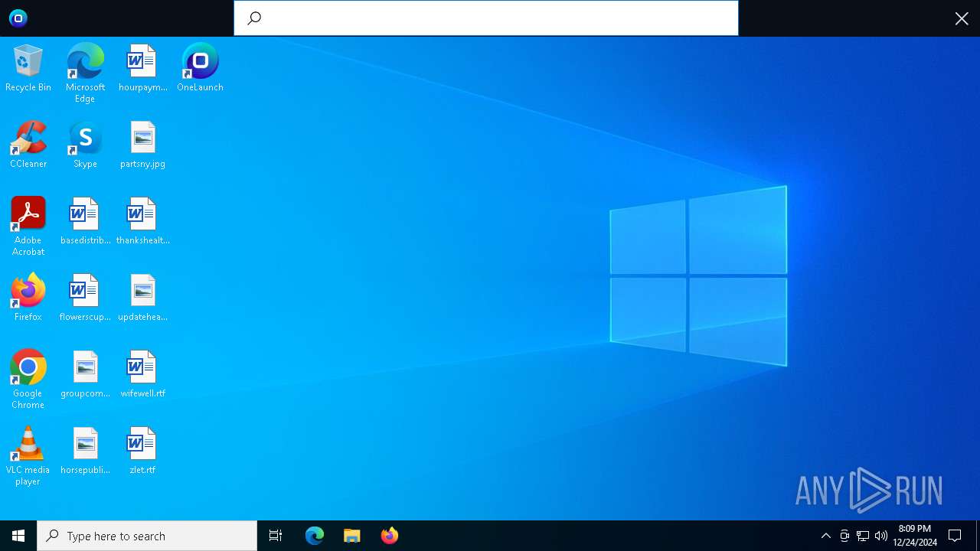Open the Recycle Bin desktop icon
This screenshot has width=980, height=551.
pyautogui.click(x=28, y=67)
